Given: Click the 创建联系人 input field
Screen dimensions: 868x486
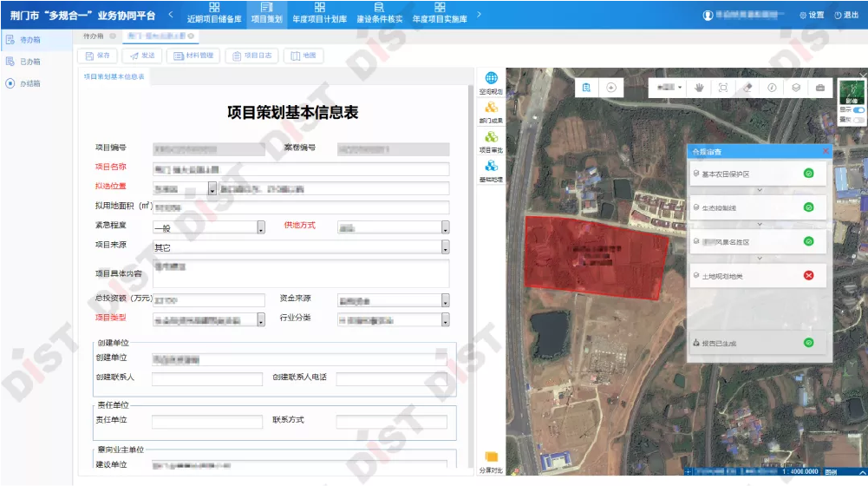Looking at the screenshot, I should pyautogui.click(x=206, y=379).
